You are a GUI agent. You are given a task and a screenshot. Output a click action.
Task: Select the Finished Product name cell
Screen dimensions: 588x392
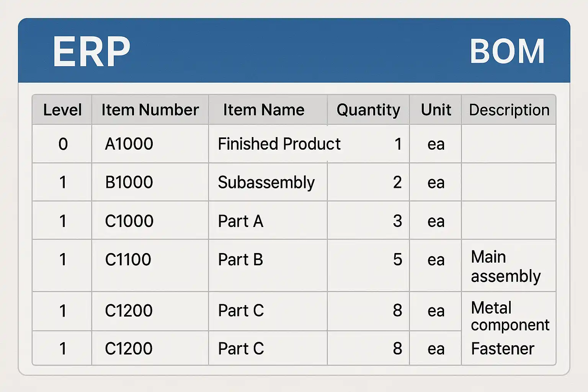pos(279,144)
